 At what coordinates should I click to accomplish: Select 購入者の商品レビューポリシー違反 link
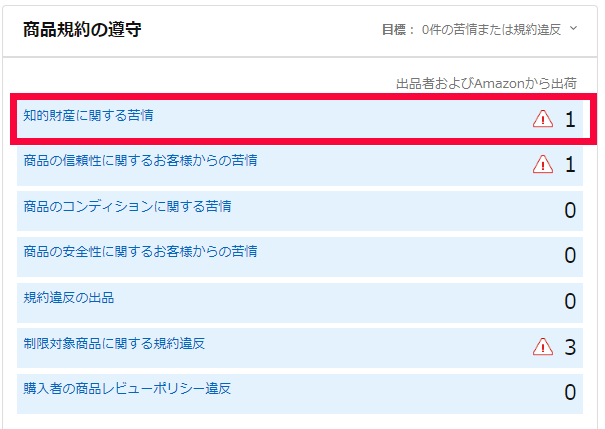point(127,388)
